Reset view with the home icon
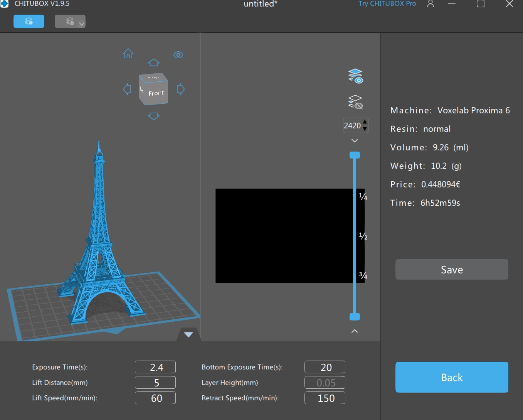 click(128, 54)
